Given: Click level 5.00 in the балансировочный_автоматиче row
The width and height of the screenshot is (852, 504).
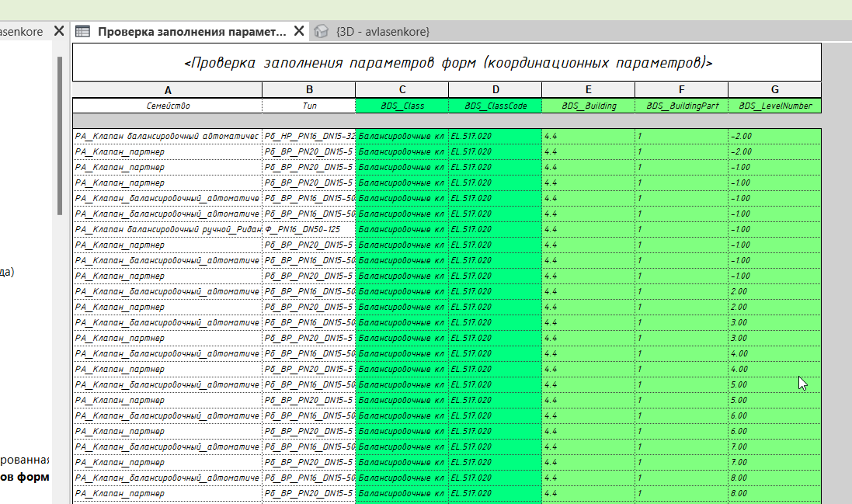Looking at the screenshot, I should (x=775, y=385).
